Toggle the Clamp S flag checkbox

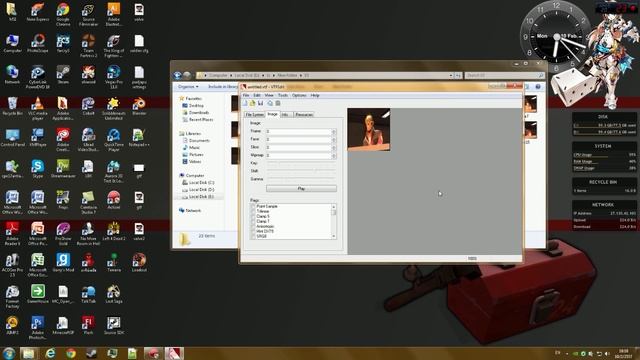253,216
